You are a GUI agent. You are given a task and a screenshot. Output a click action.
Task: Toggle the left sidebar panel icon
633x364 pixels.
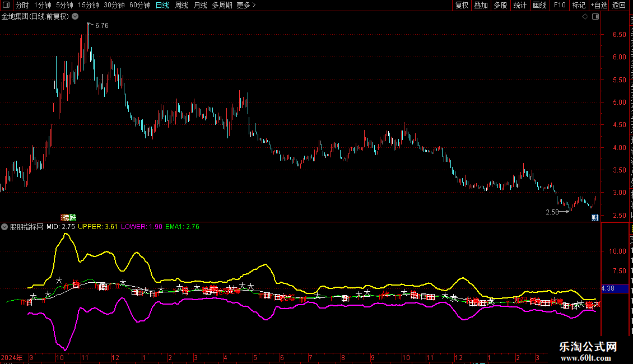pyautogui.click(x=6, y=5)
